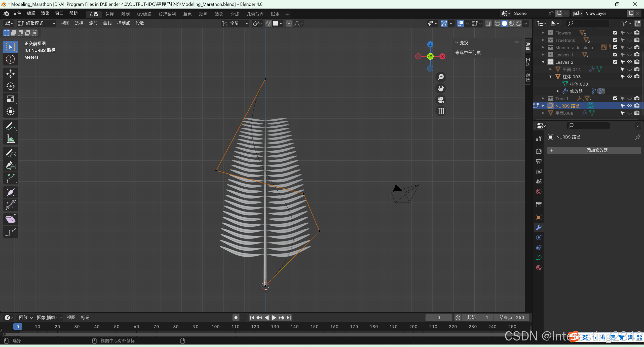The width and height of the screenshot is (644, 347).
Task: Collapse the Leaves 2 collection
Action: click(543, 62)
